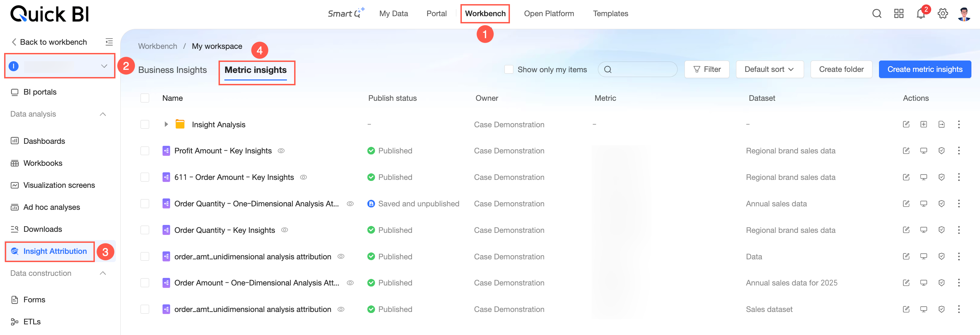Open user avatar profile
This screenshot has width=980, height=335.
tap(964, 14)
